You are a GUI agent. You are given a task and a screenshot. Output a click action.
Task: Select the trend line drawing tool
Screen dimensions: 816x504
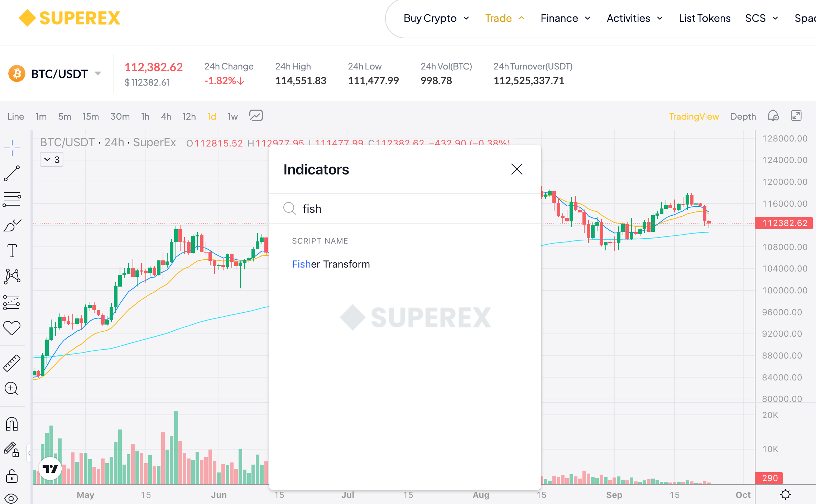[12, 174]
